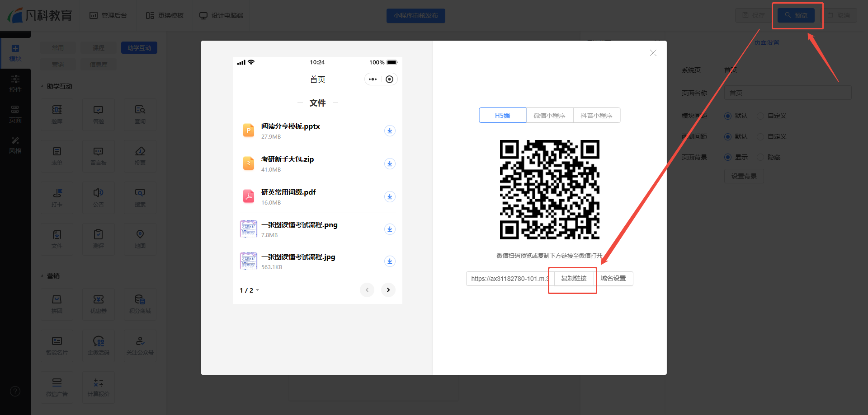Open the 信息库 category tab
The image size is (868, 415).
(99, 65)
